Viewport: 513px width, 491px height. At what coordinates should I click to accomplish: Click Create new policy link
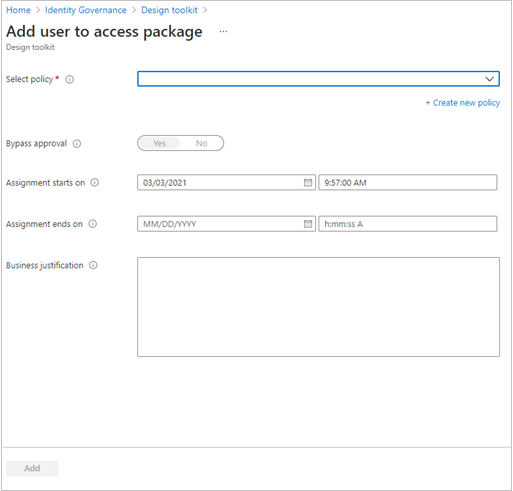point(463,103)
